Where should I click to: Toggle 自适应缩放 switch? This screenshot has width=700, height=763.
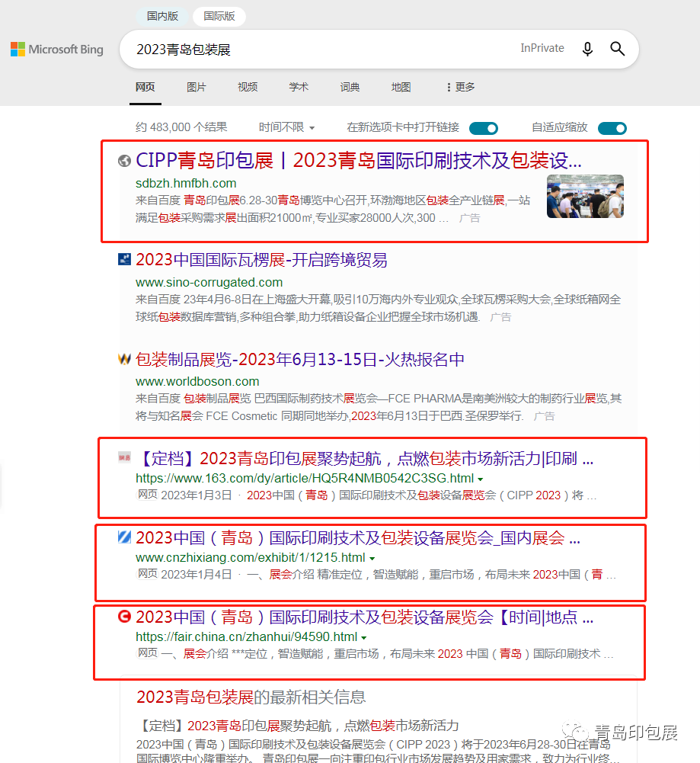click(612, 128)
